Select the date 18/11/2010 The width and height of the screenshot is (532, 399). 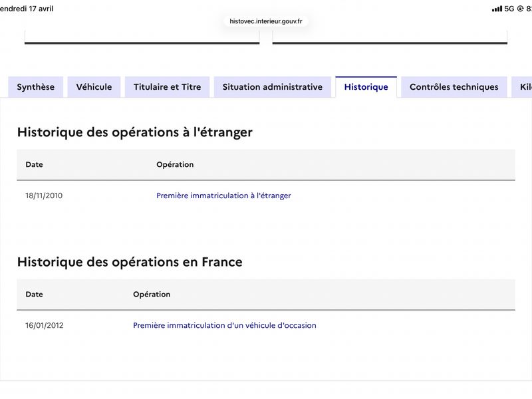point(44,196)
